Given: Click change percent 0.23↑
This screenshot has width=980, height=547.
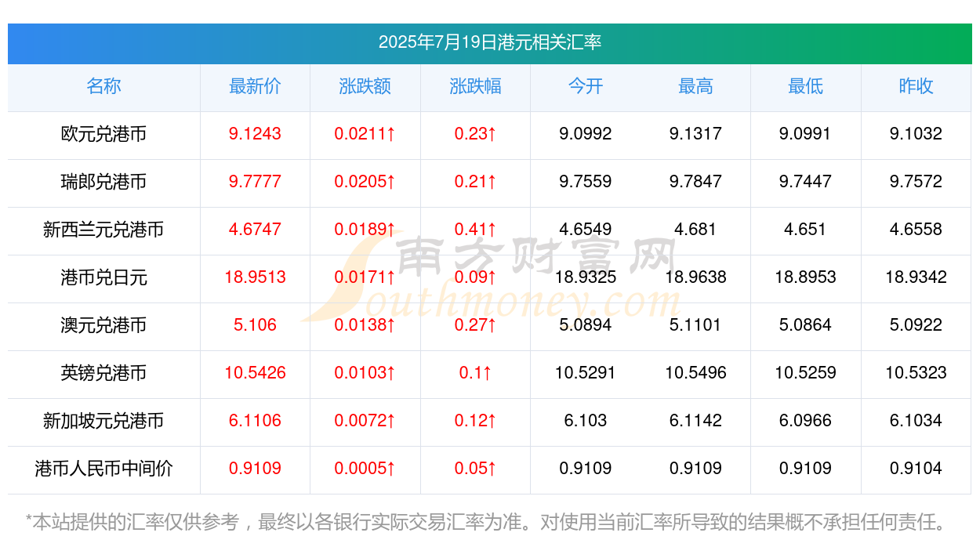Looking at the screenshot, I should 475,134.
